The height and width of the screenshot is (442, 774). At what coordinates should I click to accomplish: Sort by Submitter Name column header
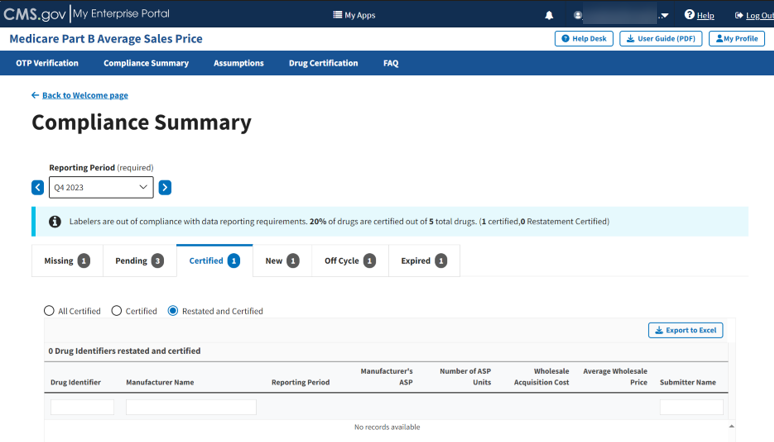tap(688, 382)
